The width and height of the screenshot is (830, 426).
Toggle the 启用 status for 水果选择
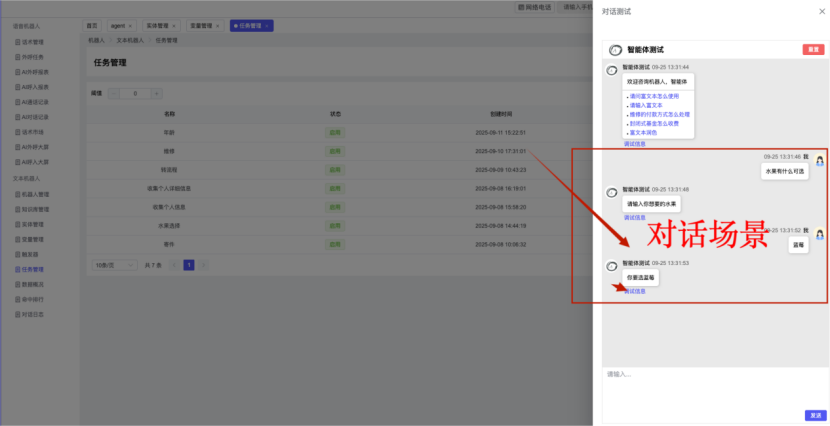coord(336,225)
